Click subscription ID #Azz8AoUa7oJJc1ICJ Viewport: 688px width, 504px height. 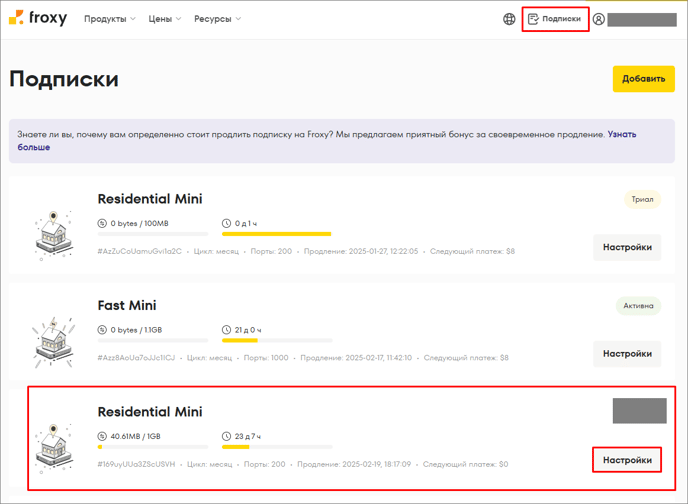pyautogui.click(x=136, y=358)
